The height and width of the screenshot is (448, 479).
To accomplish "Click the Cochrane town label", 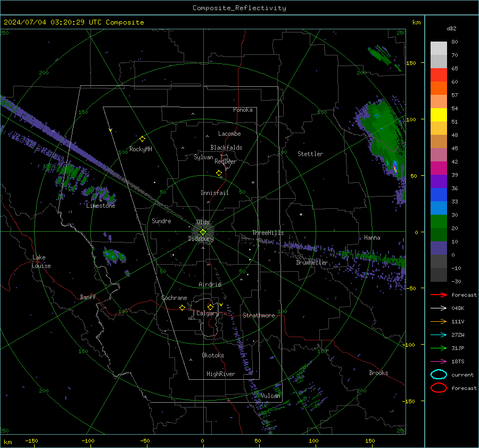I will (x=174, y=298).
